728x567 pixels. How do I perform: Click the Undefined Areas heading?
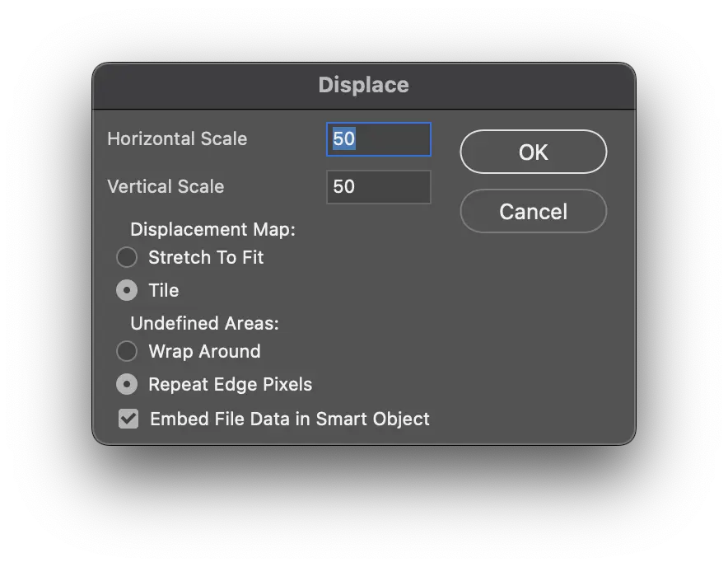(204, 324)
